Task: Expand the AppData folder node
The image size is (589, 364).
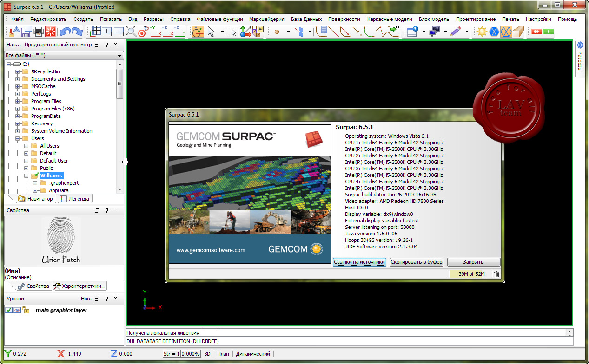Action: coord(35,190)
